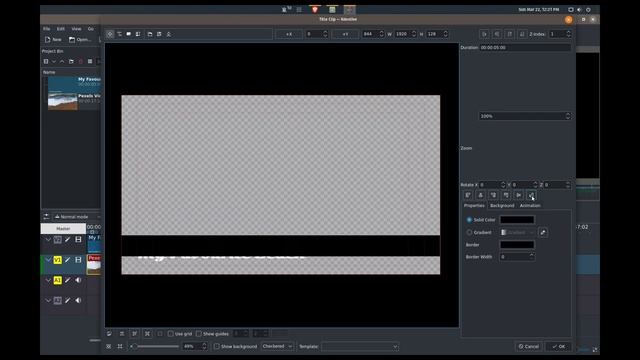Switch to the Animation tab
The height and width of the screenshot is (360, 640).
point(530,206)
